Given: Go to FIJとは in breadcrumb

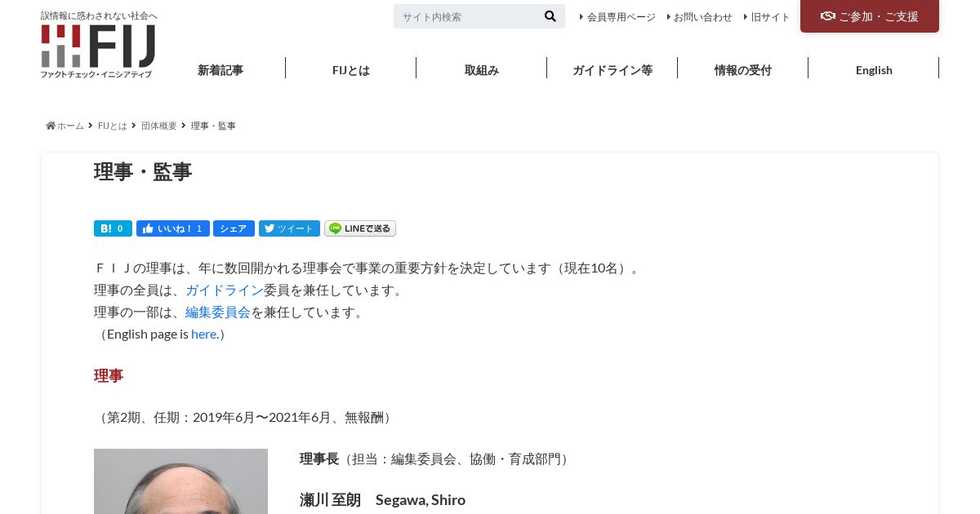Looking at the screenshot, I should coord(113,126).
